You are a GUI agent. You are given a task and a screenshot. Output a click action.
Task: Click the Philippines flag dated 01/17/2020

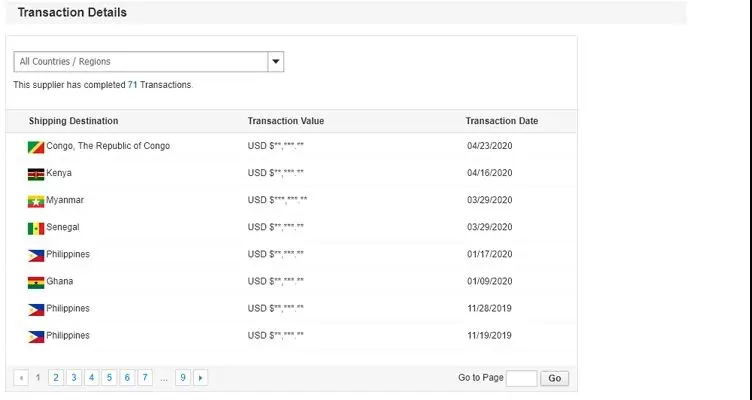click(x=36, y=255)
